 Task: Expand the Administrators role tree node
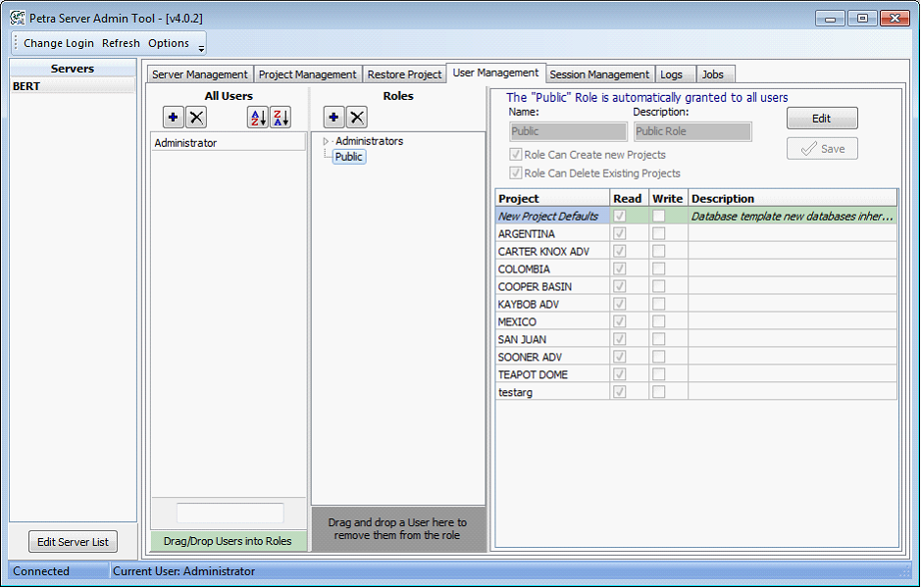327,142
